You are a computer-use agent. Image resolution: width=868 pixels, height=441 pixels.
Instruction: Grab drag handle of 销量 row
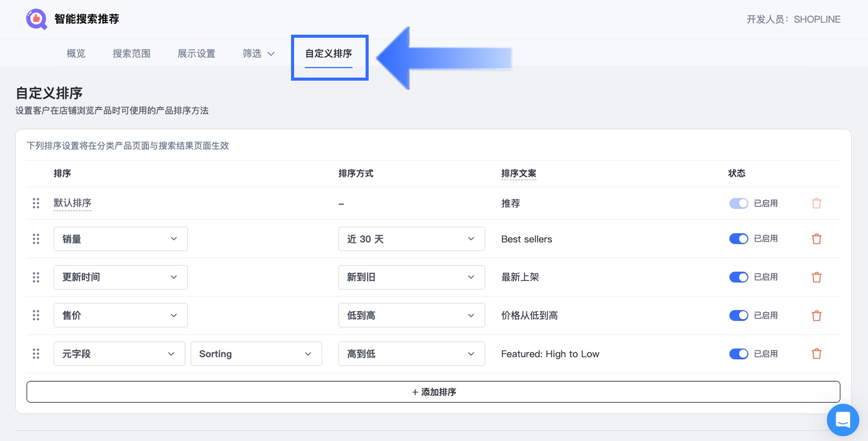pyautogui.click(x=36, y=239)
